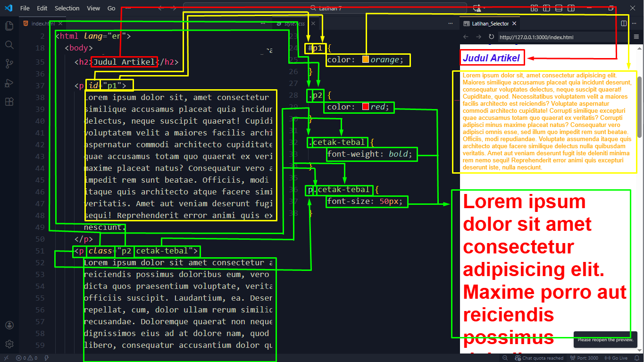Click Go Live in status bar
This screenshot has height=362, width=644.
point(616,358)
